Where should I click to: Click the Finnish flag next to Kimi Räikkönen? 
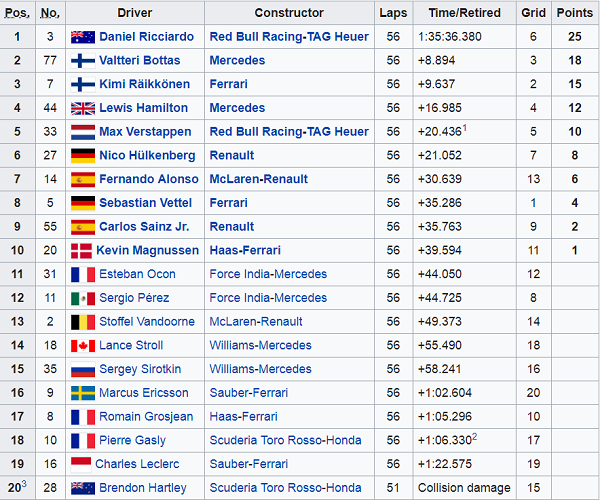pyautogui.click(x=83, y=84)
